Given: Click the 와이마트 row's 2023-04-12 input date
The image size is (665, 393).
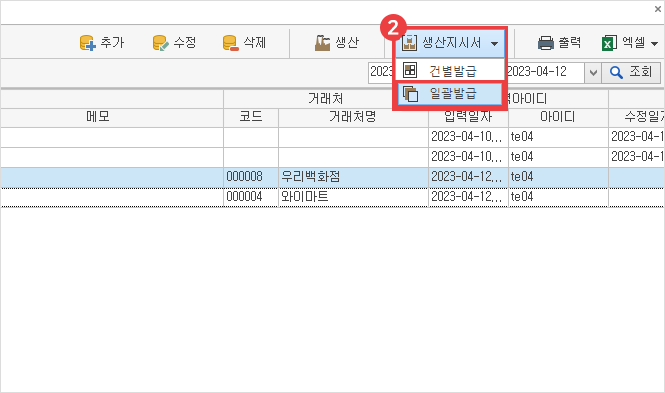Looking at the screenshot, I should click(x=468, y=197).
